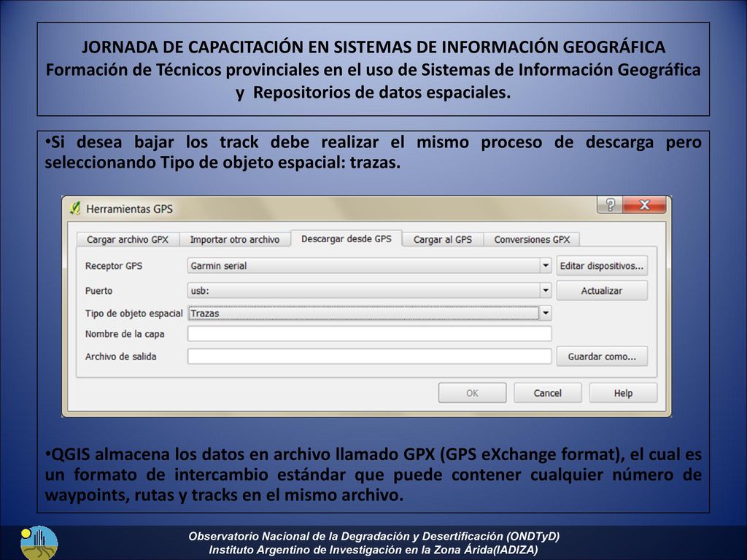Click the QGIS icon in the dialog title bar
Viewport: 747px width, 560px height.
point(75,208)
